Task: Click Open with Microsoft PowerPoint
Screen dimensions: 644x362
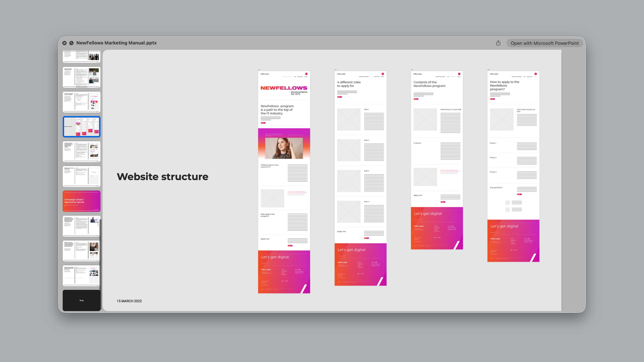Action: pyautogui.click(x=545, y=43)
